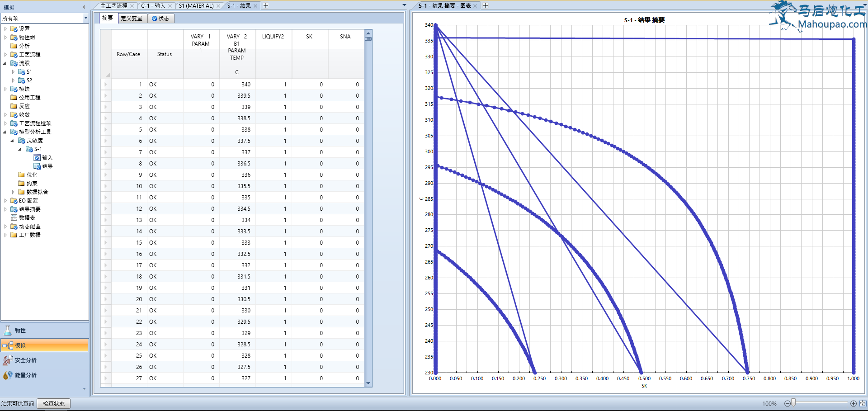Zoom out using minus button

pyautogui.click(x=787, y=403)
